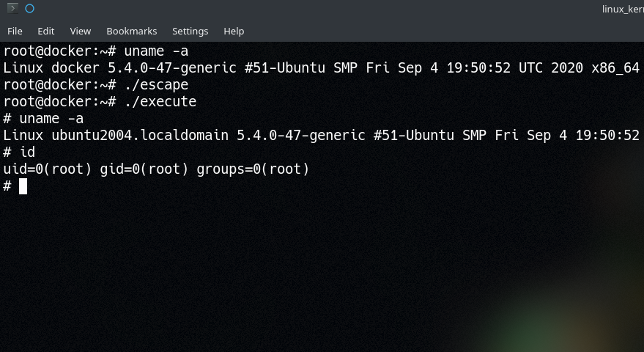
Task: Open the View menu
Action: tap(81, 31)
